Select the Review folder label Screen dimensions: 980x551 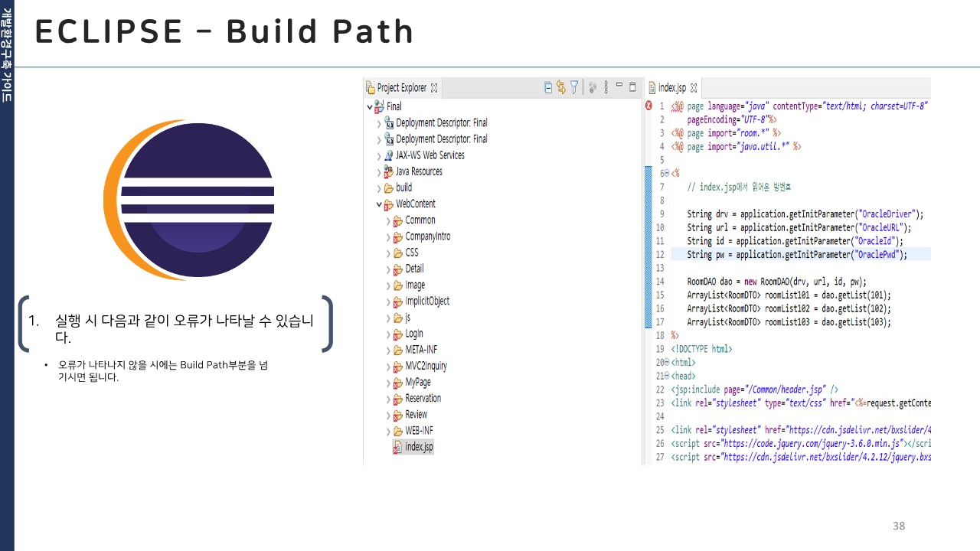(416, 415)
